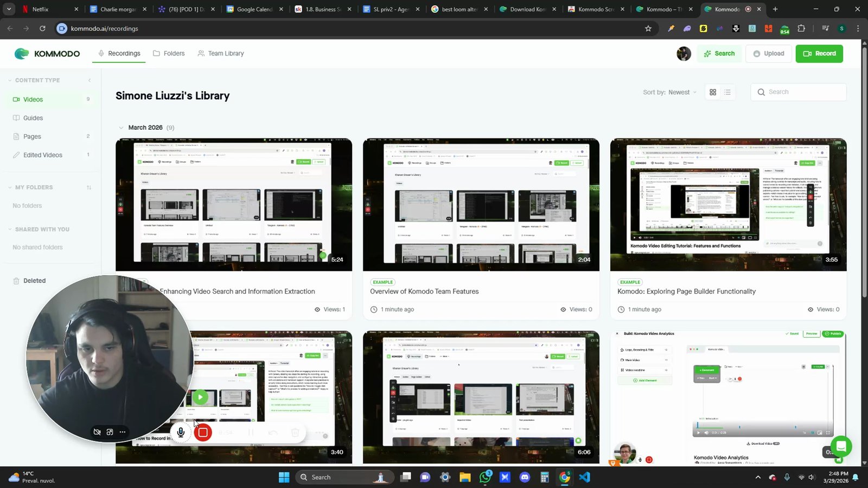Select the Guides content type
Image resolution: width=868 pixels, height=488 pixels.
51,118
